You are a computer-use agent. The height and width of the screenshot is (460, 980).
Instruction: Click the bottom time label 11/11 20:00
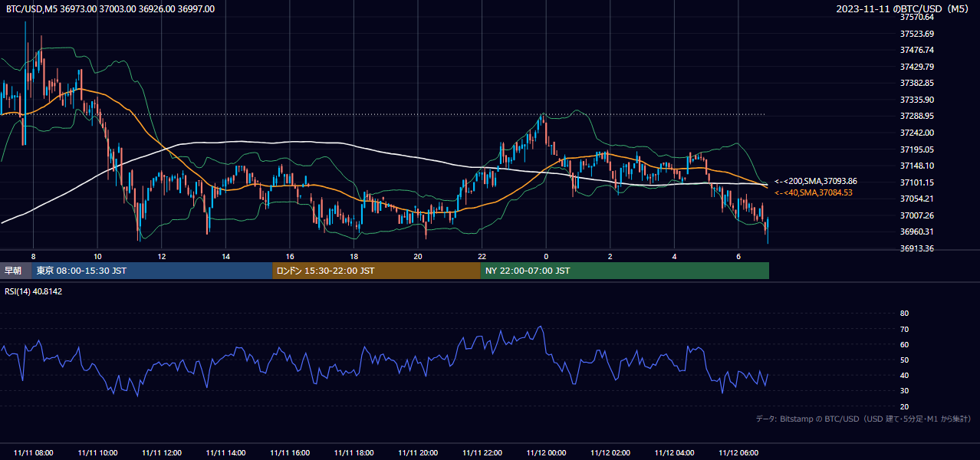418,452
